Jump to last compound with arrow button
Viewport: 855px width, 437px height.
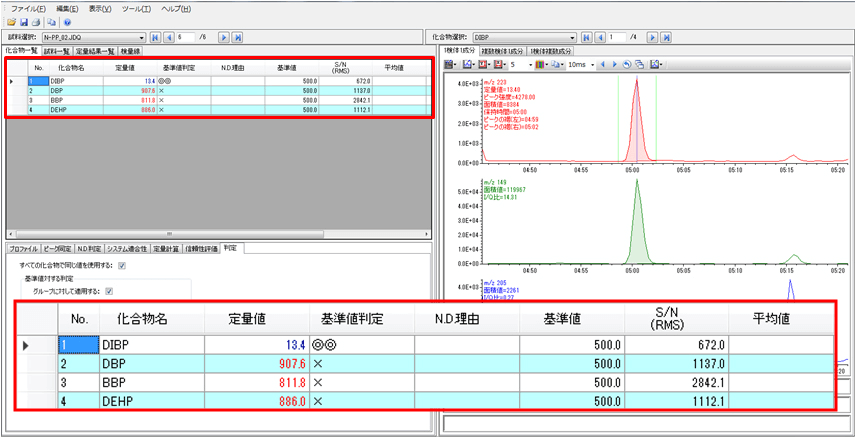pyautogui.click(x=664, y=37)
